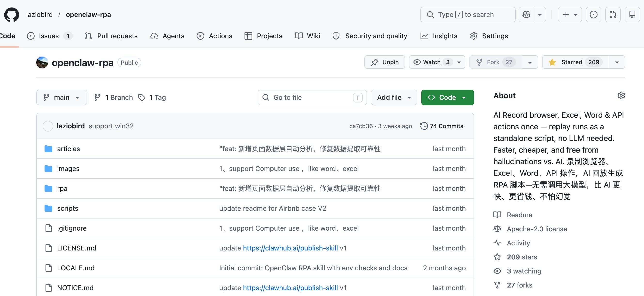
Task: Switch to the Actions tab
Action: [x=214, y=36]
